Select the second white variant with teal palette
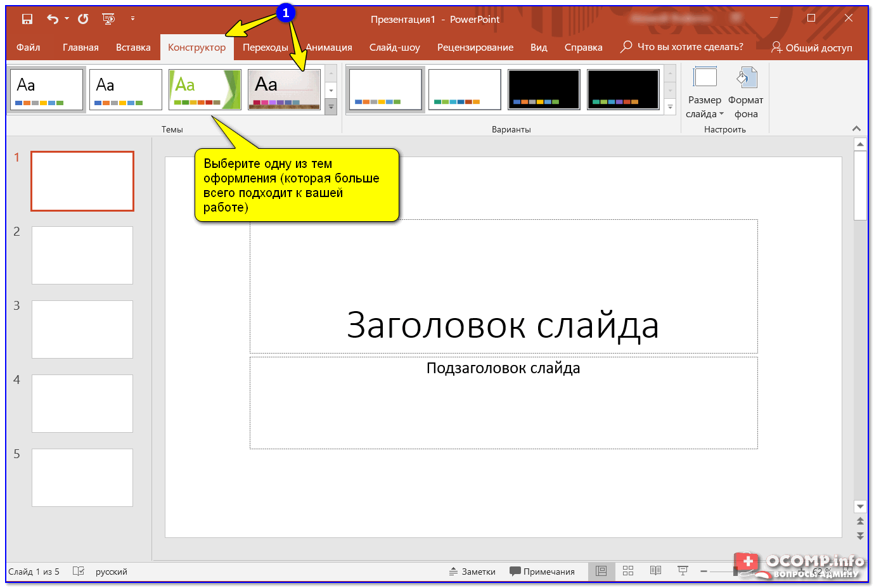 [x=465, y=90]
